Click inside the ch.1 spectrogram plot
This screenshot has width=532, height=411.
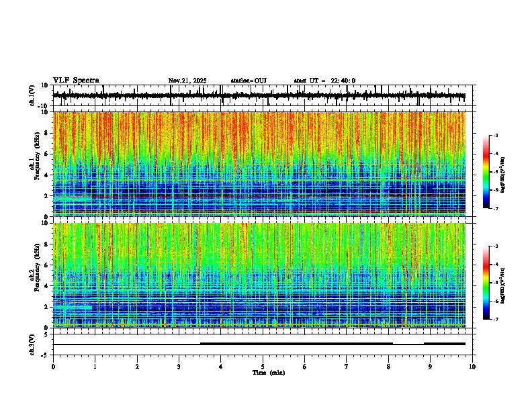(259, 164)
